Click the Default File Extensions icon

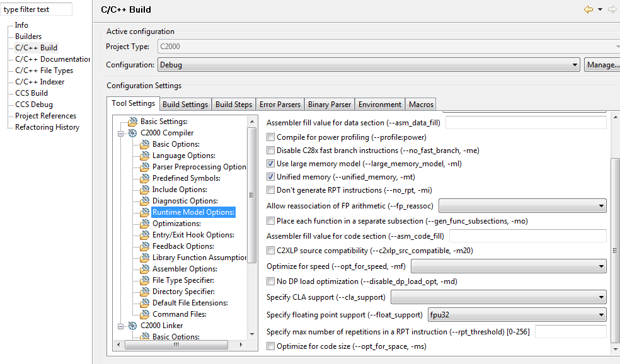[145, 303]
